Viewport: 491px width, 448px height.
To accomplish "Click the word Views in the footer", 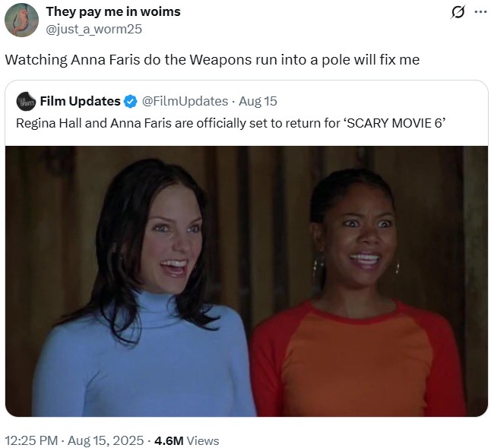I will point(203,440).
